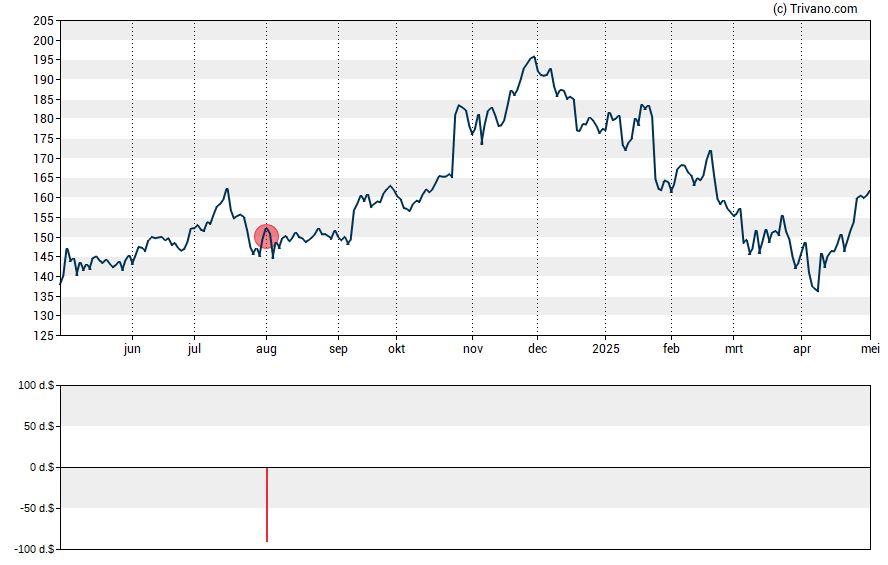
Task: Select the 'aug' month label
Action: click(x=266, y=349)
